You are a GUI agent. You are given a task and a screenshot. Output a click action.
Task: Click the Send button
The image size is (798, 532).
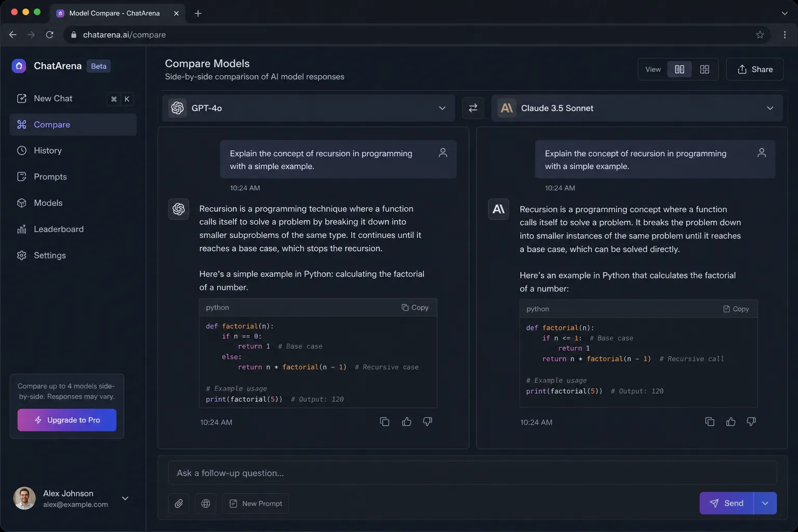click(726, 503)
